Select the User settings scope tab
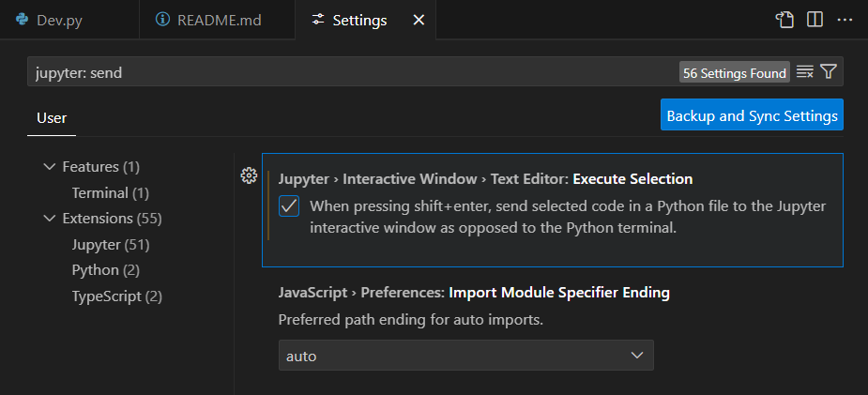The height and width of the screenshot is (395, 868). pyautogui.click(x=52, y=118)
